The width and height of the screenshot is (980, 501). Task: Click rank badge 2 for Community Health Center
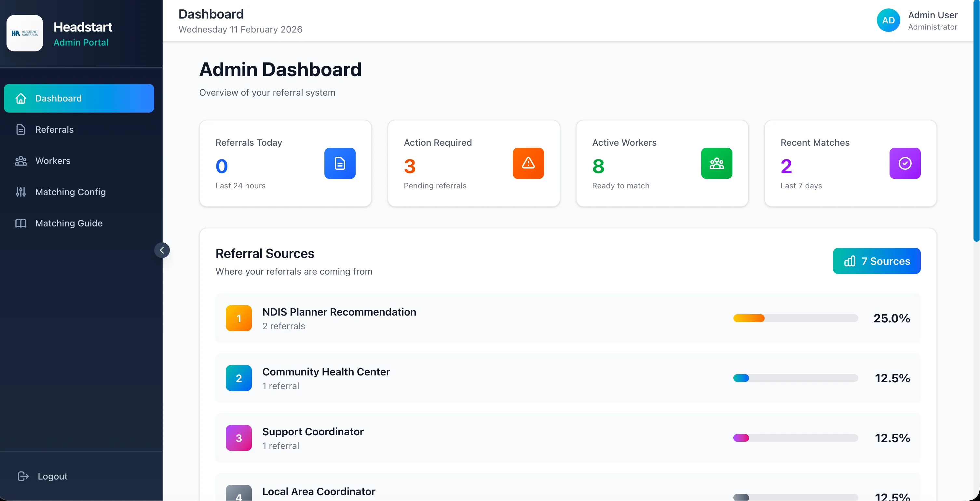pyautogui.click(x=238, y=378)
